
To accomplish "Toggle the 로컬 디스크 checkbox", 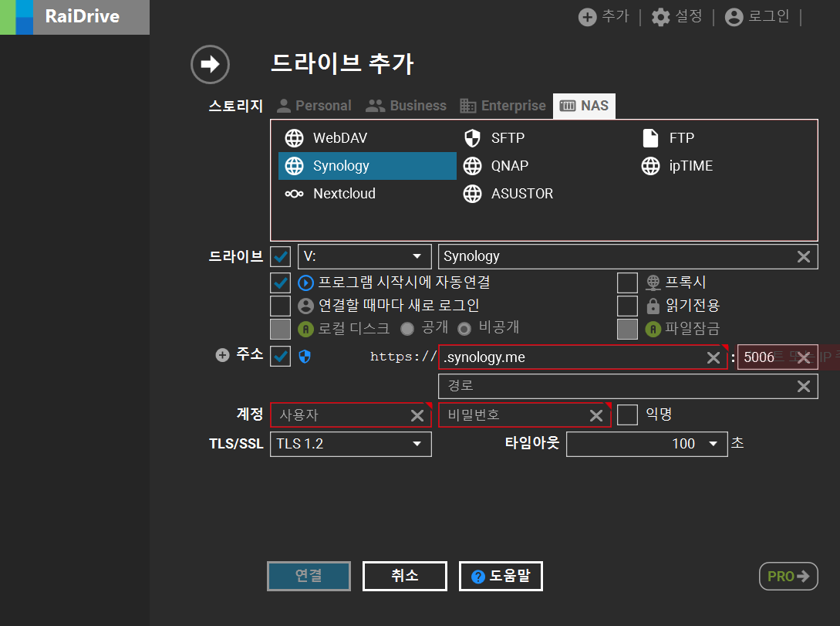I will (x=281, y=329).
